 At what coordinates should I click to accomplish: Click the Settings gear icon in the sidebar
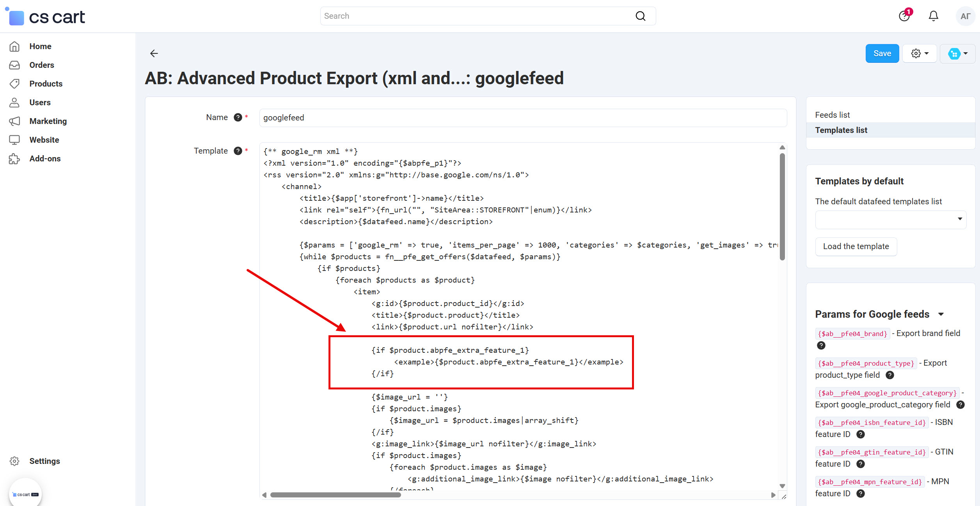click(x=14, y=461)
